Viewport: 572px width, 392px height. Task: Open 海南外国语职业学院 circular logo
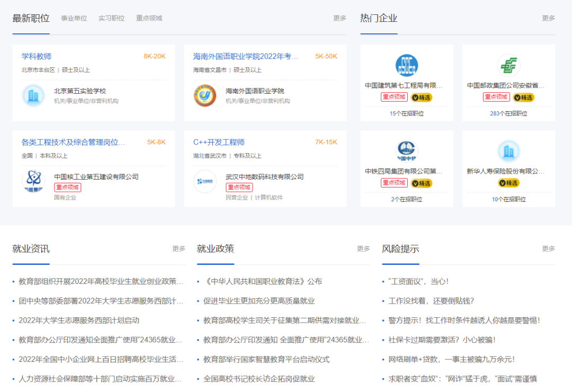[205, 96]
